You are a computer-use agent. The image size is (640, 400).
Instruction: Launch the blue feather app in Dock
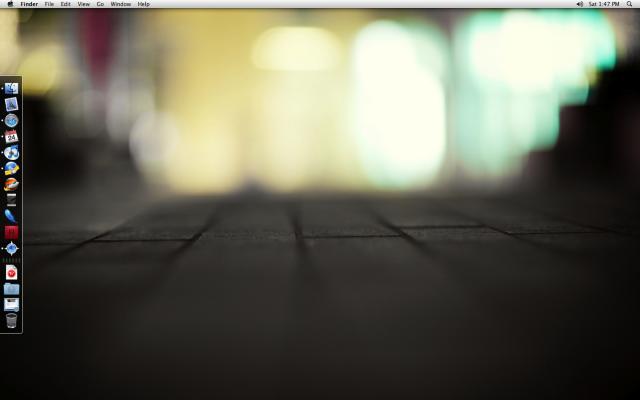click(x=11, y=216)
